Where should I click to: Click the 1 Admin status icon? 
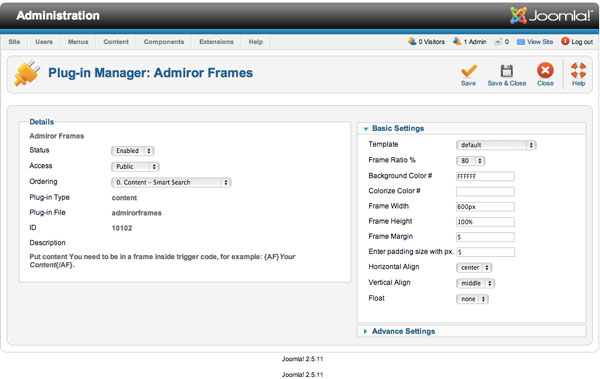pos(457,41)
